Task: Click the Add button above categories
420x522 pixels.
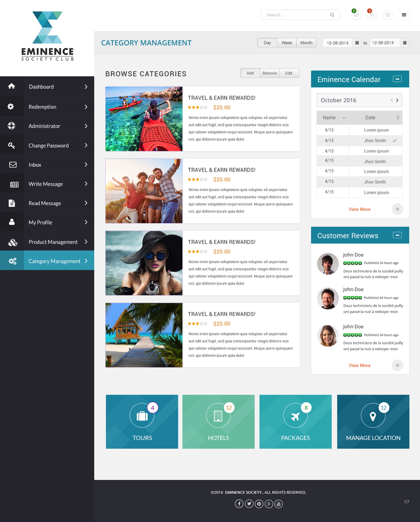Action: click(250, 73)
